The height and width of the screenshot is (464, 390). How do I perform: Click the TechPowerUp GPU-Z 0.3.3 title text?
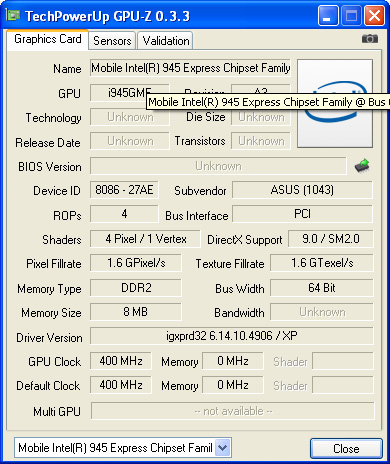click(107, 16)
